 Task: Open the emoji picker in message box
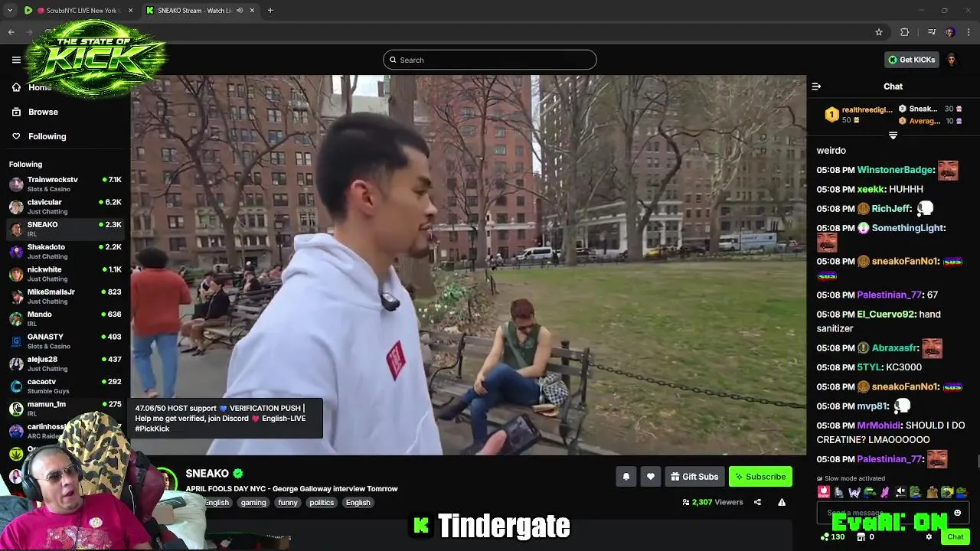point(957,513)
